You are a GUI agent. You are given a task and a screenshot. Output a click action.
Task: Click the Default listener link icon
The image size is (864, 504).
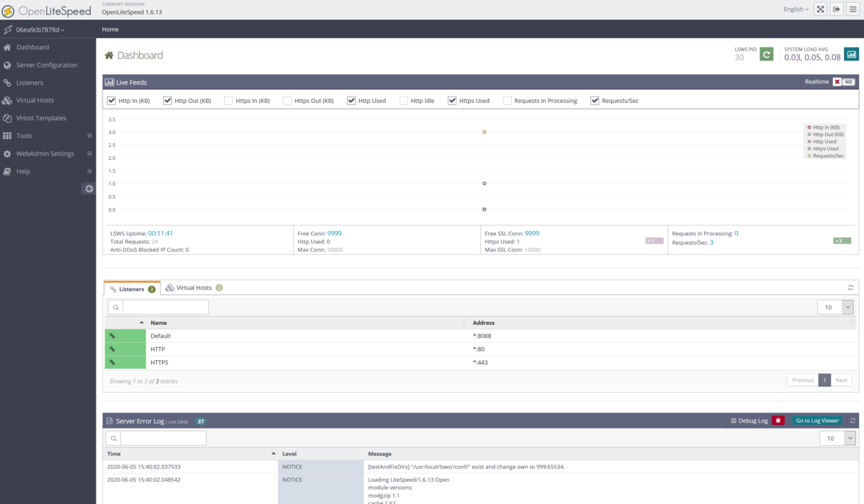click(112, 336)
